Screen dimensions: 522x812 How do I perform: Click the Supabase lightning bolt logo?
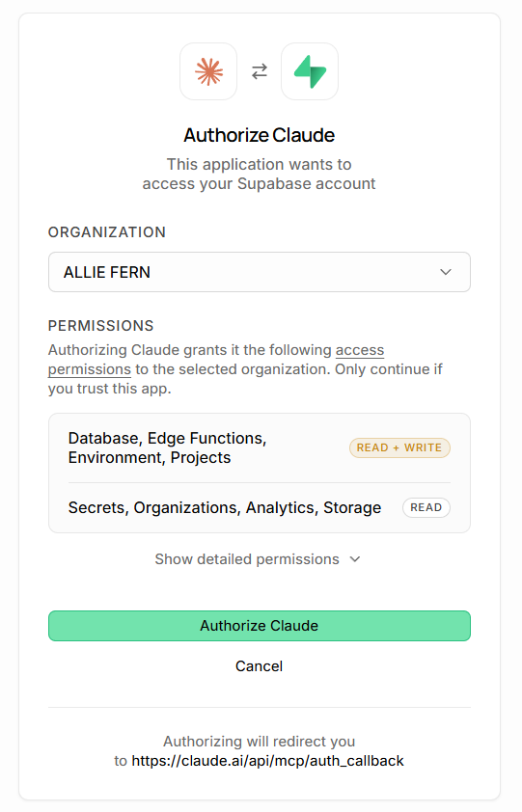pyautogui.click(x=310, y=71)
